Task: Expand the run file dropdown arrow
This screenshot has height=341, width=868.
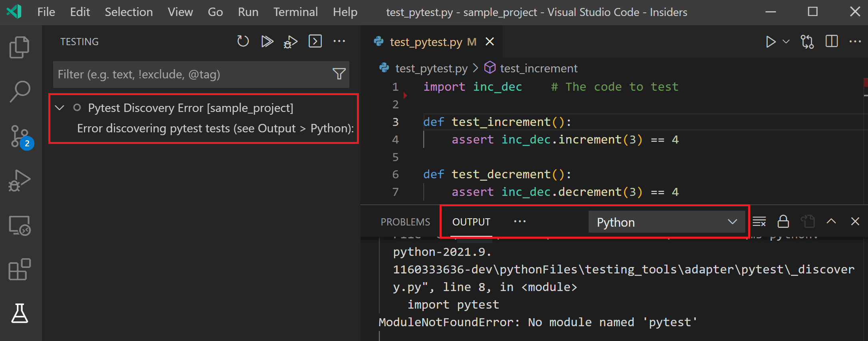Action: coord(786,42)
